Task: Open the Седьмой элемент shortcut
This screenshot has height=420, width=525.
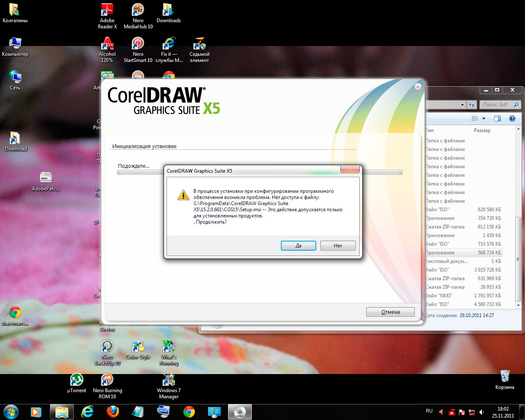Action: (x=199, y=50)
